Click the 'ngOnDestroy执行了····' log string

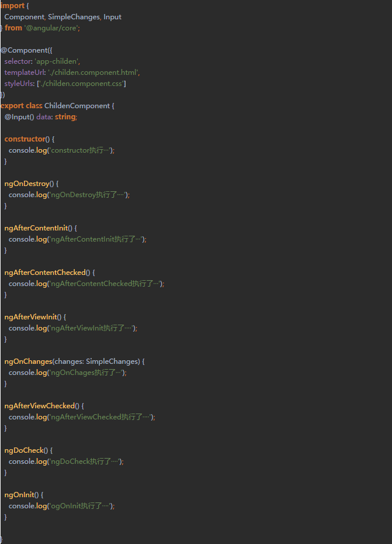88,195
